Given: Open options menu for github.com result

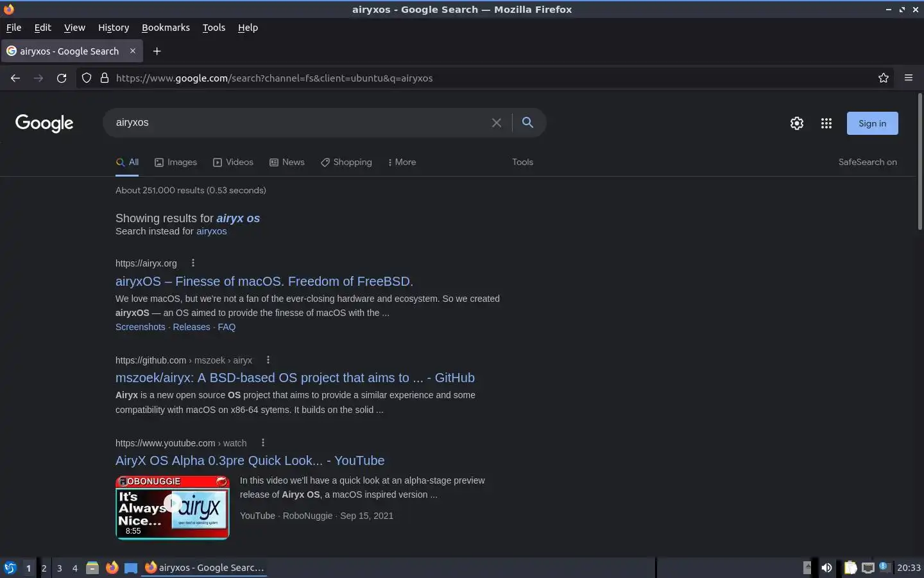Looking at the screenshot, I should [268, 360].
